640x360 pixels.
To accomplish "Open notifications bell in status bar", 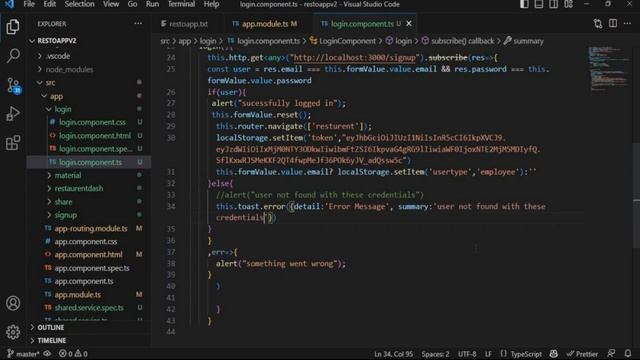I will click(628, 354).
